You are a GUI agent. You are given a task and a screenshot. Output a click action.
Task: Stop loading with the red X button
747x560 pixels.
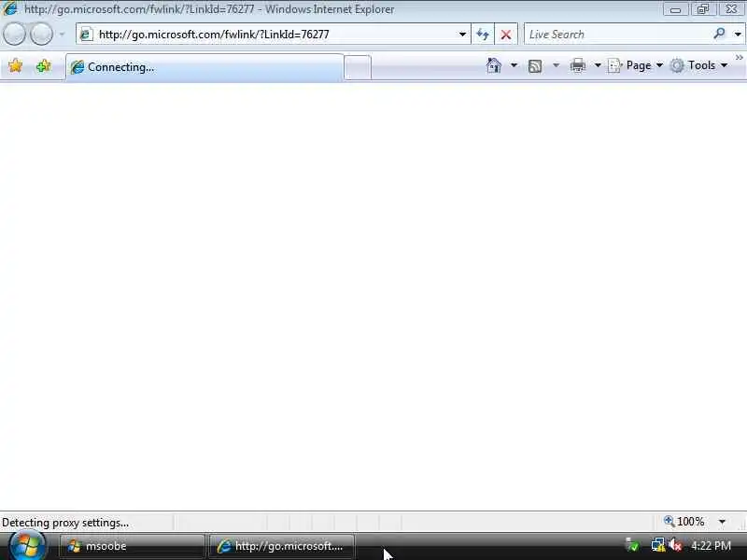[x=506, y=35]
